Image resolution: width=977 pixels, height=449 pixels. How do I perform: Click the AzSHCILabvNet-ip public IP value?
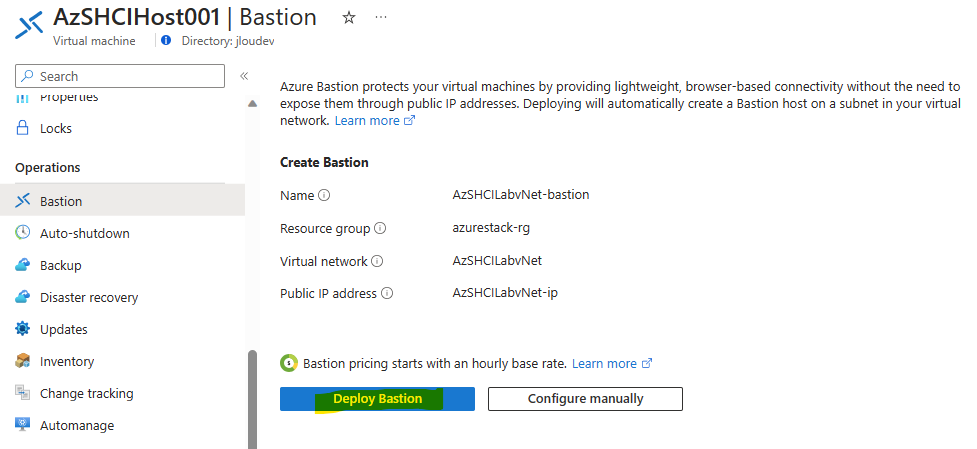point(505,293)
